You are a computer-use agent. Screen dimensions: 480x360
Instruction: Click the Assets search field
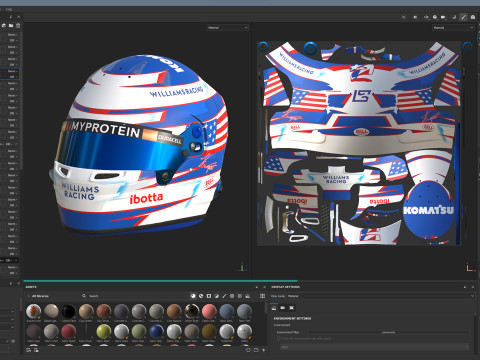tap(133, 296)
